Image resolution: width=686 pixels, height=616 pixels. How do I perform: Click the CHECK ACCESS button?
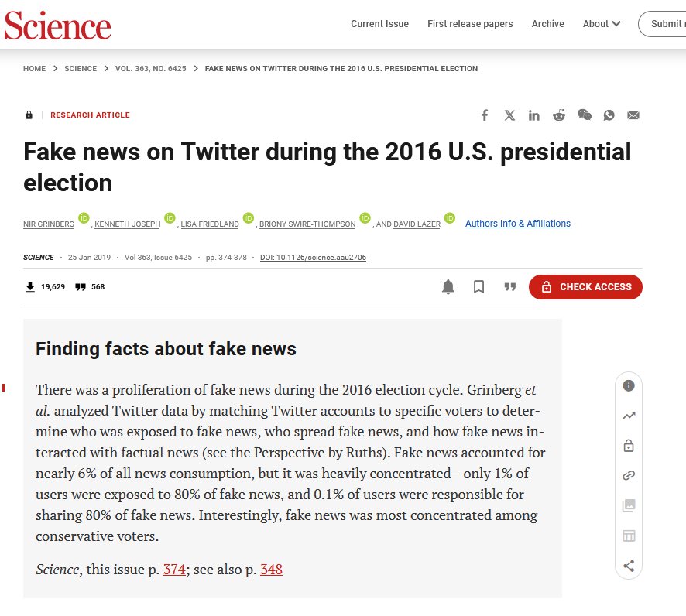click(x=585, y=287)
